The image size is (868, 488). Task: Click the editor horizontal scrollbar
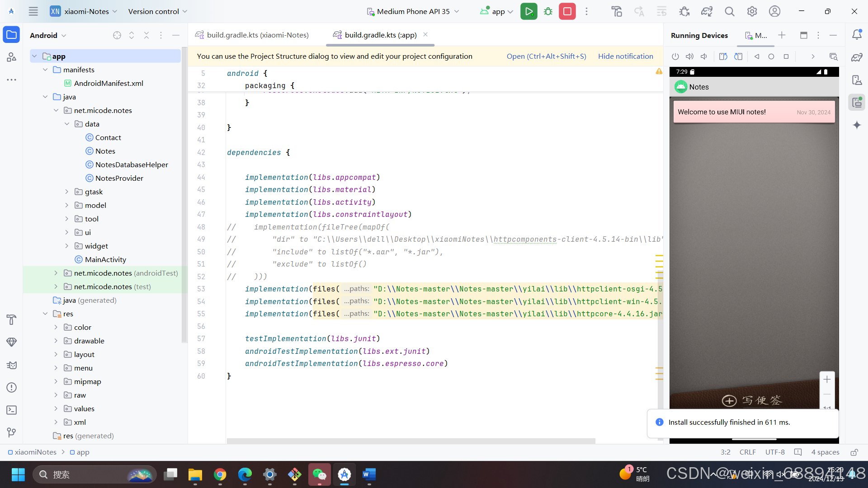[410, 441]
